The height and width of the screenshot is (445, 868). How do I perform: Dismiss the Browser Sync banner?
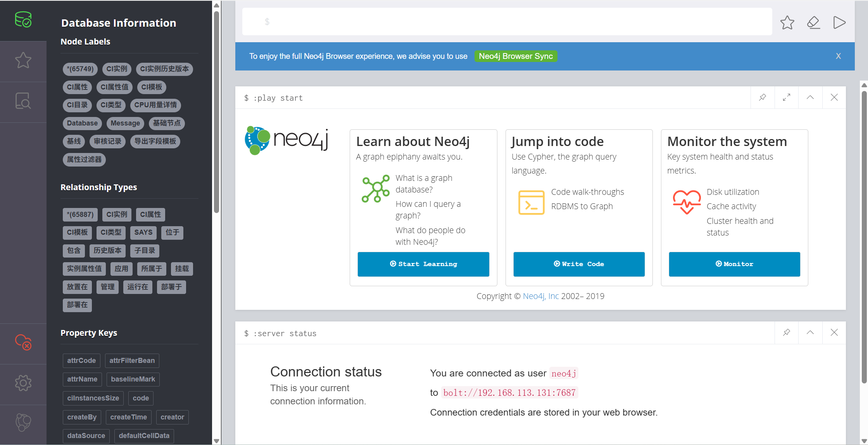coord(838,56)
